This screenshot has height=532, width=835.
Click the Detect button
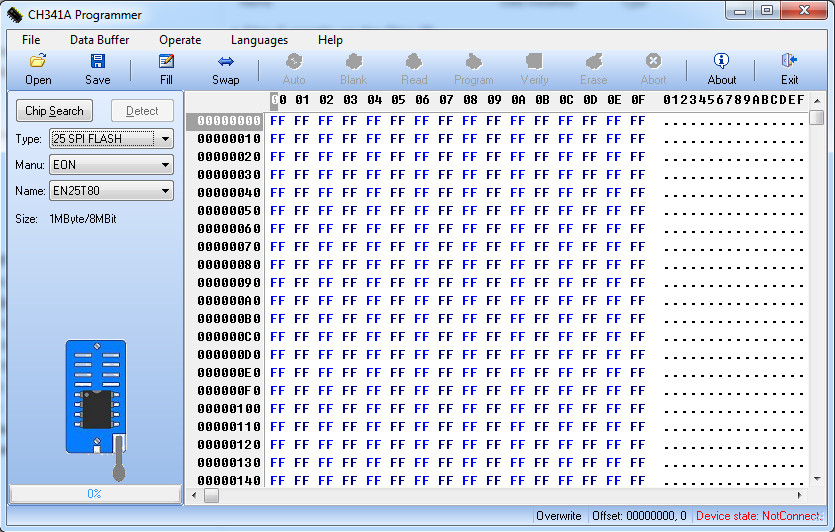pos(142,111)
